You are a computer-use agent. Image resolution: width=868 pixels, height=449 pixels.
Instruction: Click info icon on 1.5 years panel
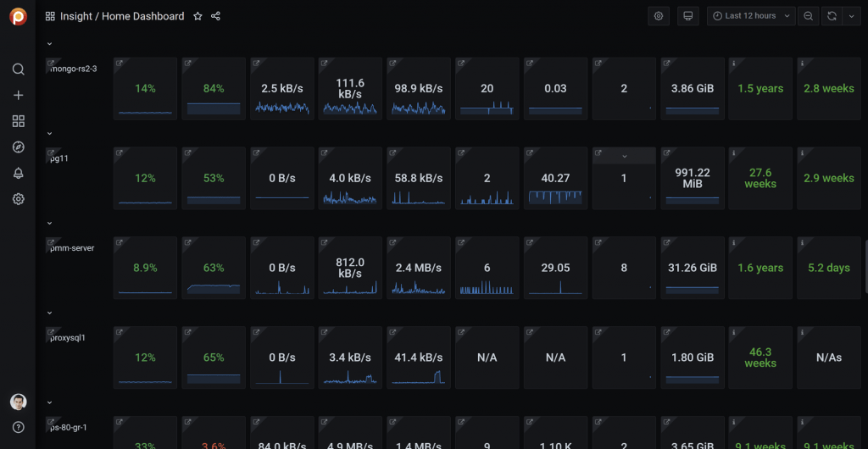click(733, 63)
